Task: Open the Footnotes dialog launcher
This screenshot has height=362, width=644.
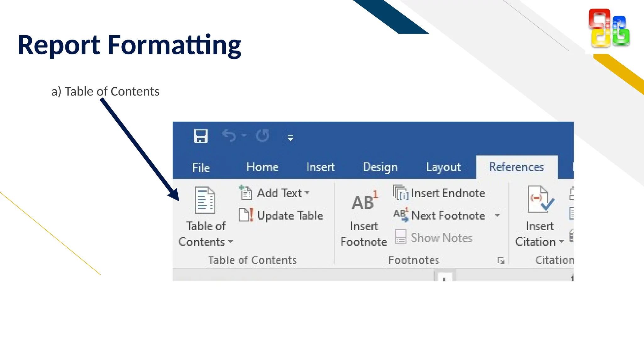Action: pos(501,261)
